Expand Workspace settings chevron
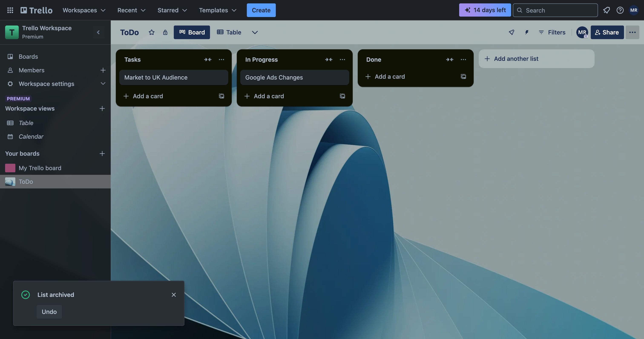 point(103,84)
